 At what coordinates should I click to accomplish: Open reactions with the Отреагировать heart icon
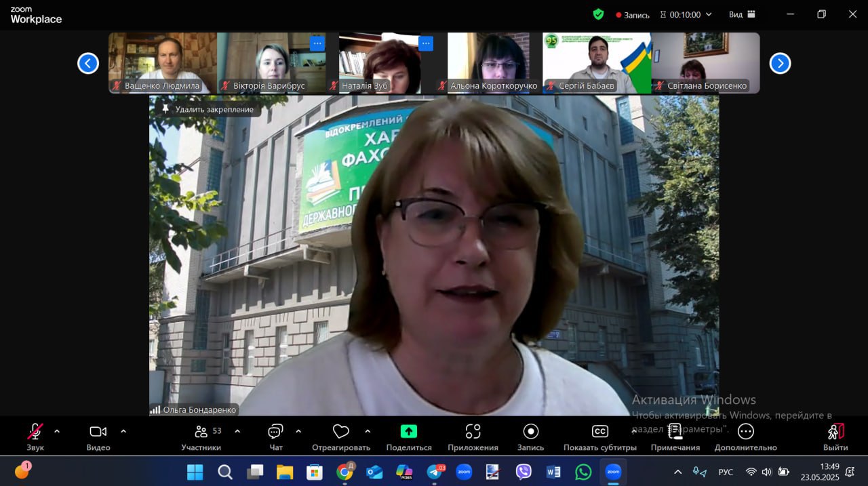coord(341,437)
